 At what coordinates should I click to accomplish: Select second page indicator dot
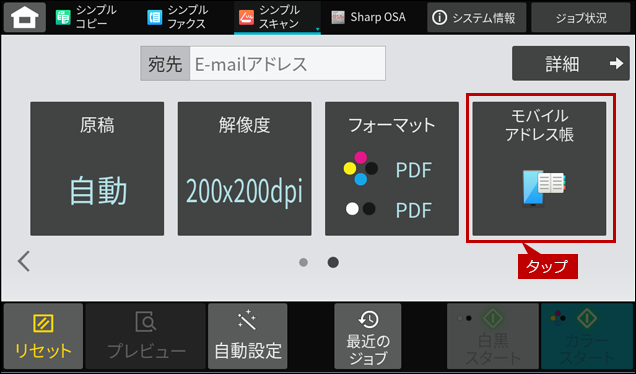point(333,262)
